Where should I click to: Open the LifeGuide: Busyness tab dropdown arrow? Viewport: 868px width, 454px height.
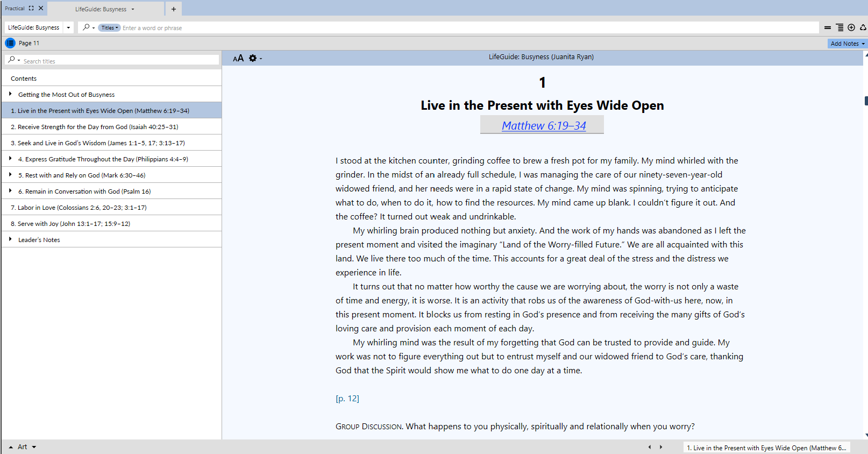click(x=133, y=9)
